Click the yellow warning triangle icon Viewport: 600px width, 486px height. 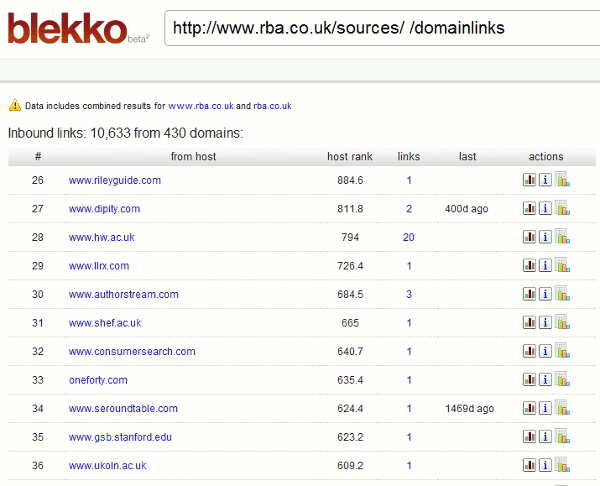point(15,105)
